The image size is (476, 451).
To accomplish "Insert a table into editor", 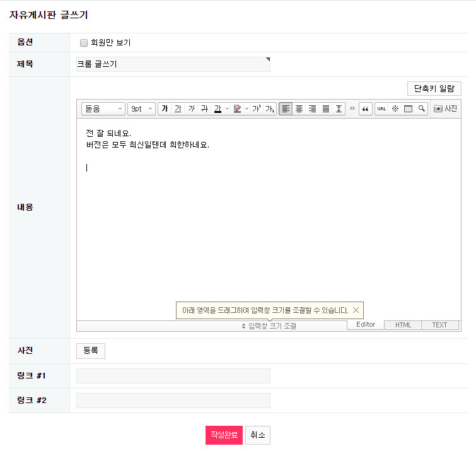I will pyautogui.click(x=408, y=109).
